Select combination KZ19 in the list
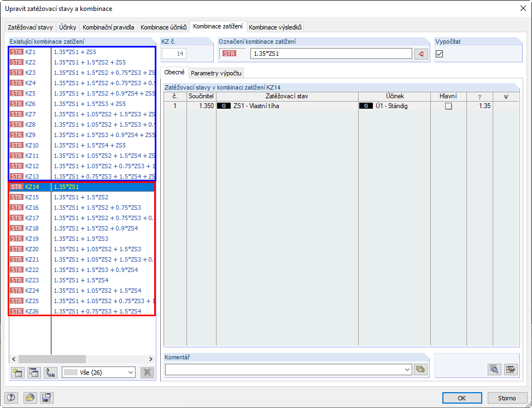The image size is (532, 408). click(x=82, y=239)
